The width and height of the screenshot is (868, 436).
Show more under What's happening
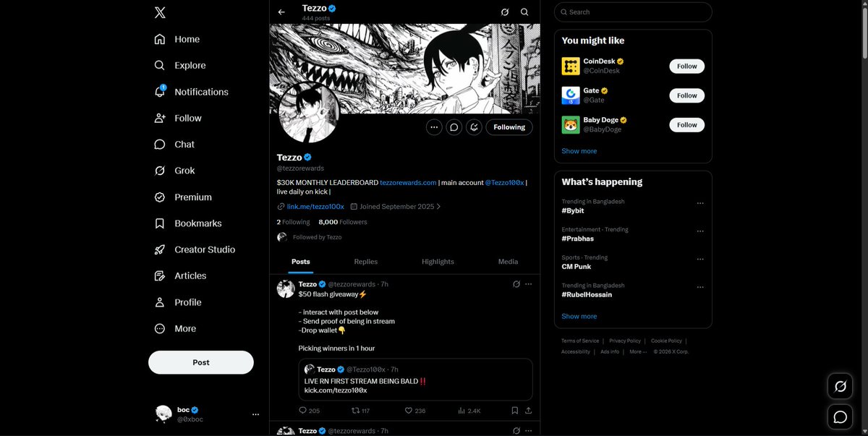tap(579, 316)
